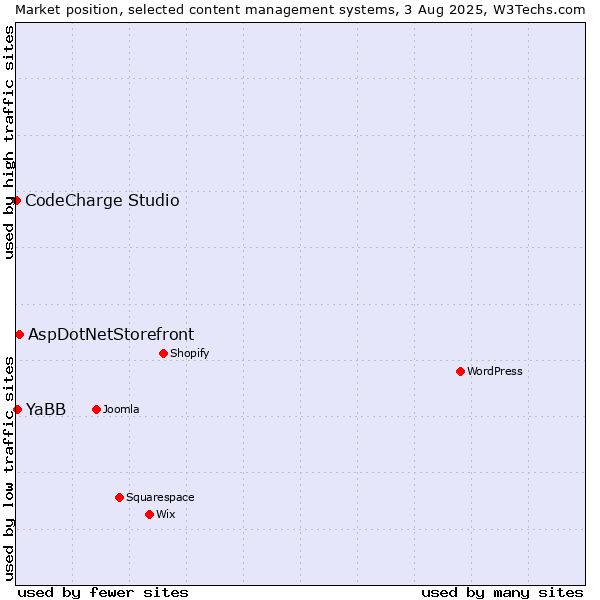This screenshot has width=600, height=600.
Task: Click the 'Shopify' label
Action: pyautogui.click(x=189, y=353)
